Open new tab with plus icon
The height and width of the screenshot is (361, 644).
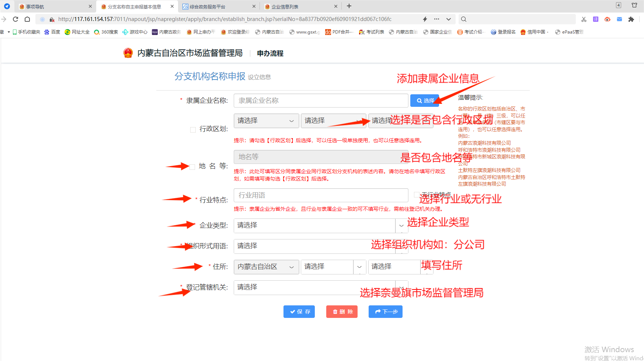[349, 6]
